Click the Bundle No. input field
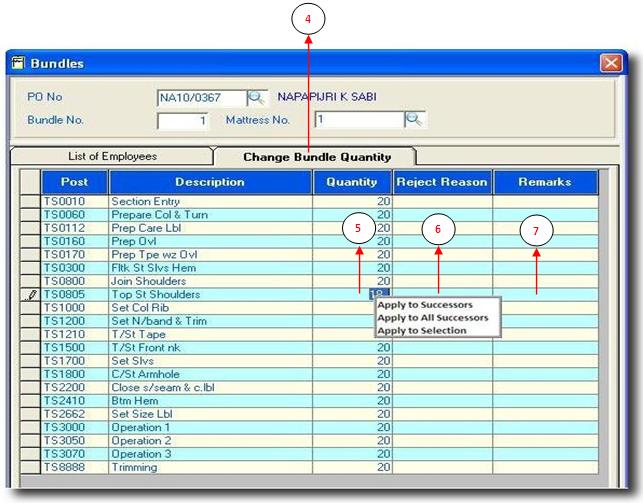 click(x=182, y=121)
